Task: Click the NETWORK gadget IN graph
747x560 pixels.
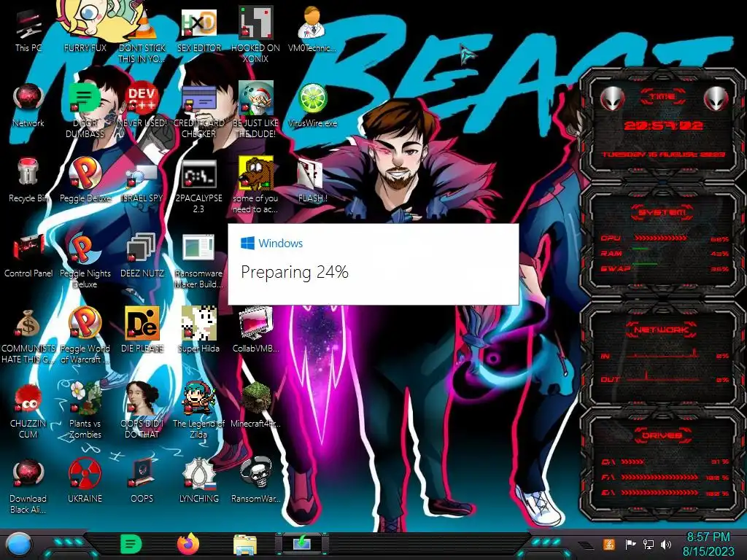Action: 664,354
